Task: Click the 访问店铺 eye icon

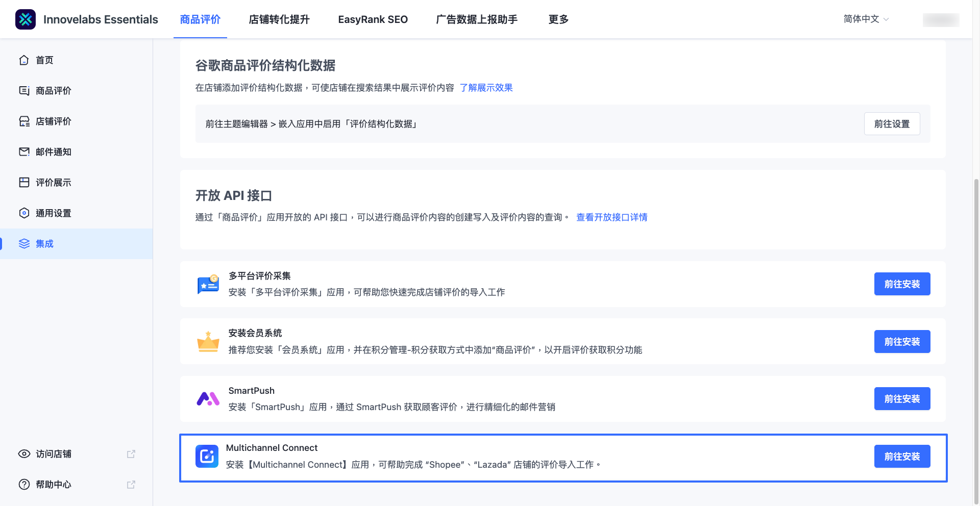Action: tap(24, 454)
